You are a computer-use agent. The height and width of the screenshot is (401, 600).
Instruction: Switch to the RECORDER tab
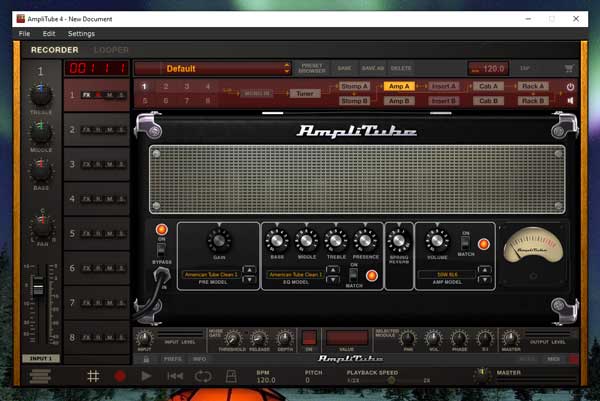pos(55,50)
